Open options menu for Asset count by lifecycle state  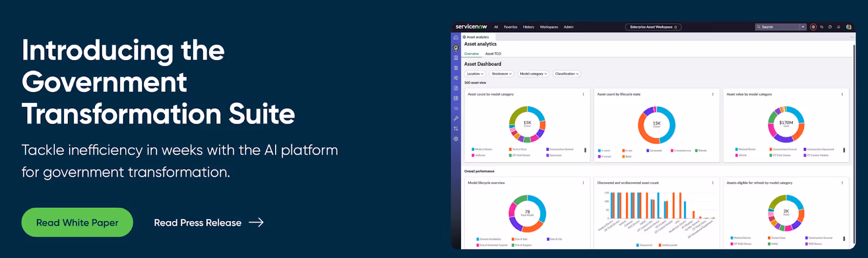coord(713,94)
